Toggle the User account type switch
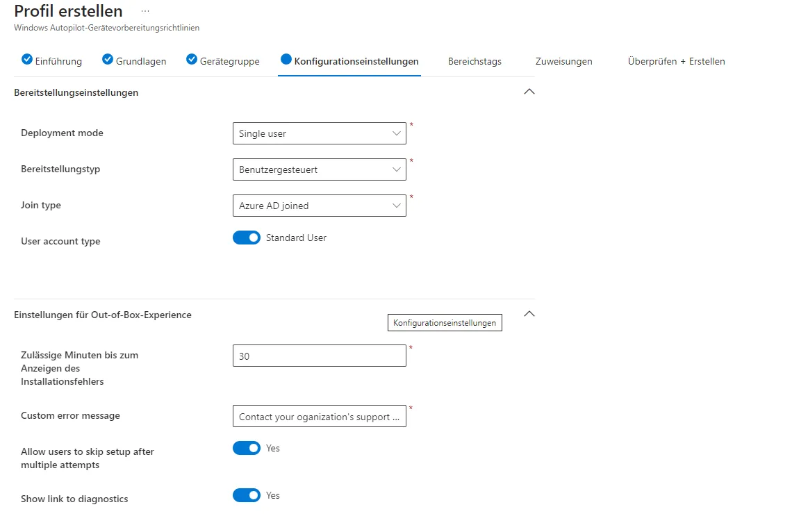The width and height of the screenshot is (808, 532). [247, 238]
